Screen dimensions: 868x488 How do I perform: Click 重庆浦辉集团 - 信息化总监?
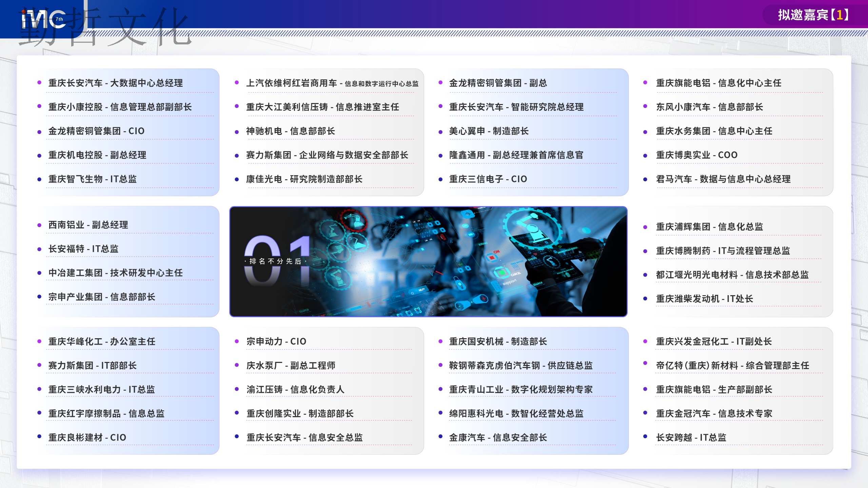[x=710, y=227]
